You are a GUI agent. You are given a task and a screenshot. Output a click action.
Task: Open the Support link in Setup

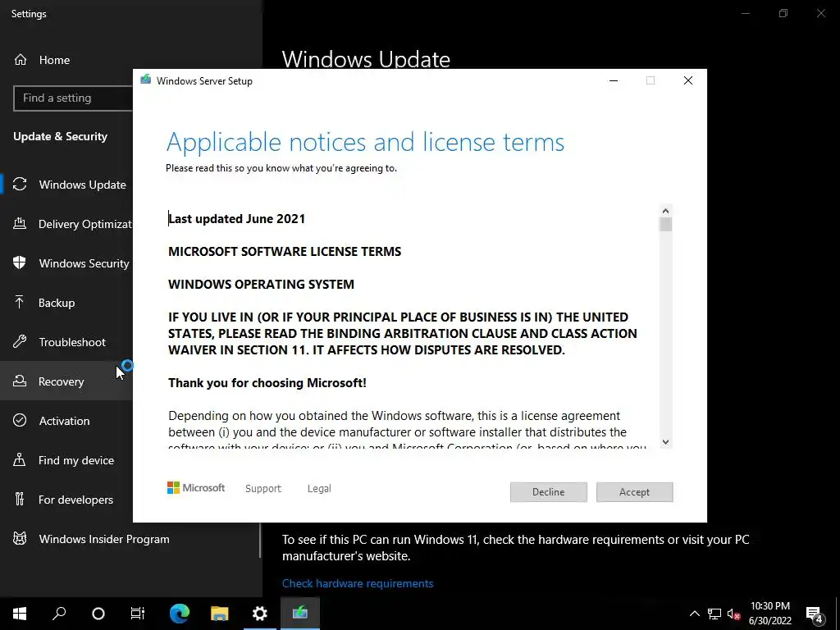click(263, 489)
